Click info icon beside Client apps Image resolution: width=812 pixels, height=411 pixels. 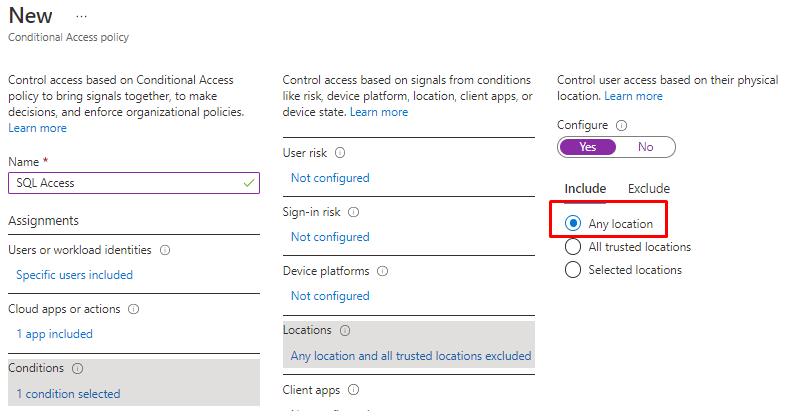tap(352, 390)
